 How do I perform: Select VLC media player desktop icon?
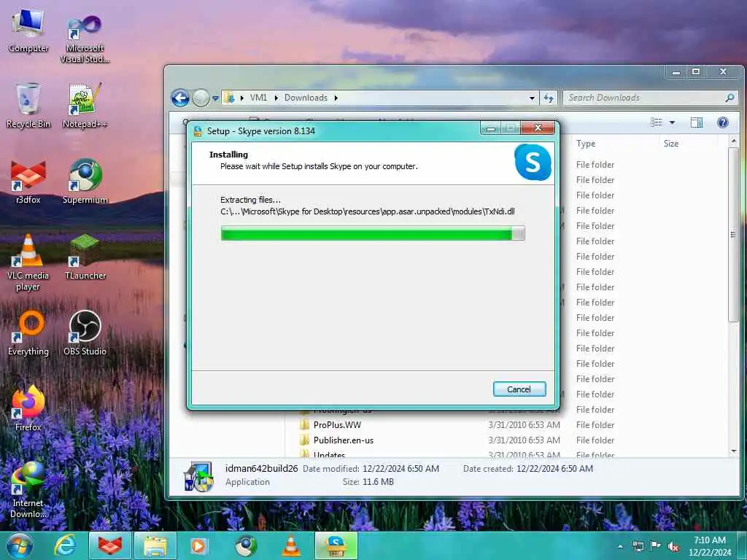click(28, 262)
